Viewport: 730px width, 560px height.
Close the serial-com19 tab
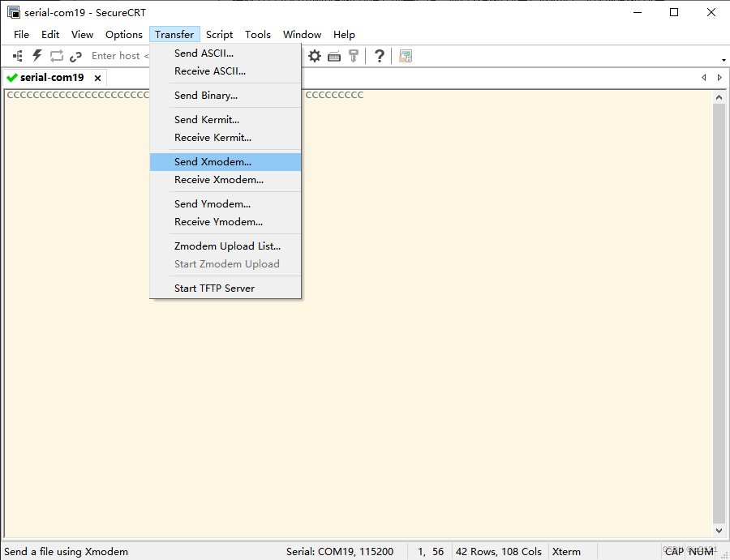(97, 78)
